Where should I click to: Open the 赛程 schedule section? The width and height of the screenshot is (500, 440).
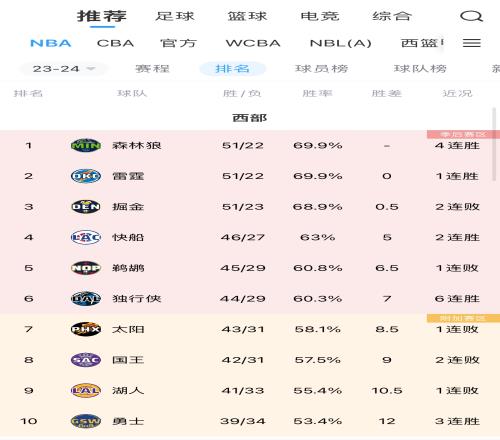(152, 69)
